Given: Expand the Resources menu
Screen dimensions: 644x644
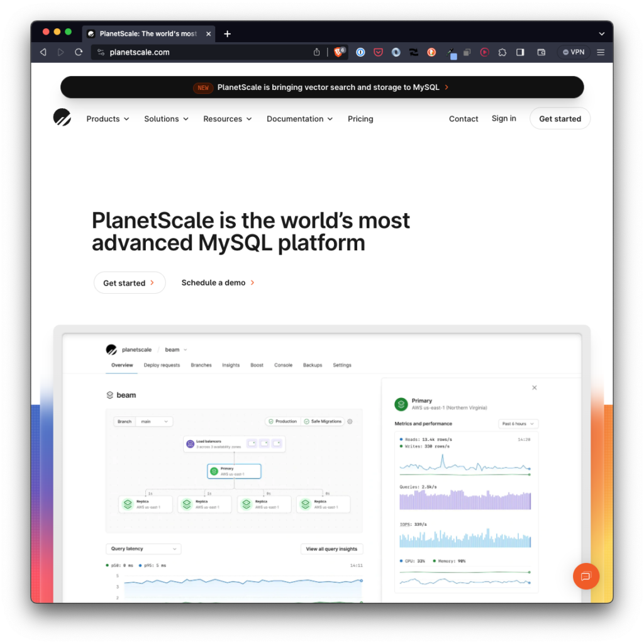Looking at the screenshot, I should point(228,119).
